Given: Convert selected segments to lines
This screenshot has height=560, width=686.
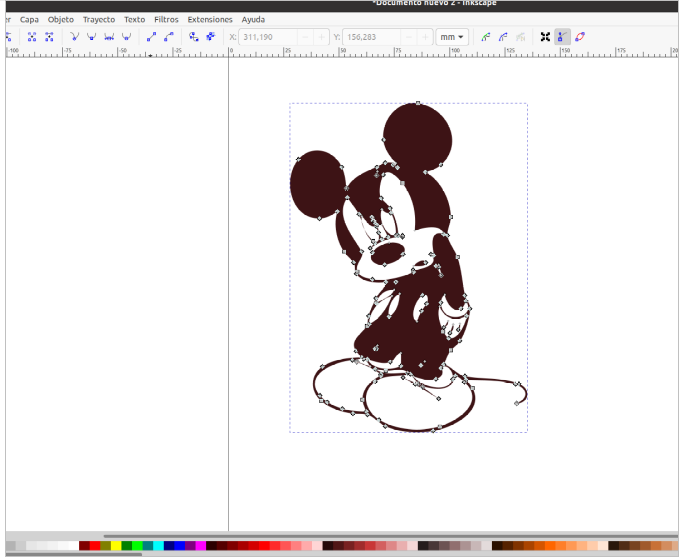Looking at the screenshot, I should point(151,37).
